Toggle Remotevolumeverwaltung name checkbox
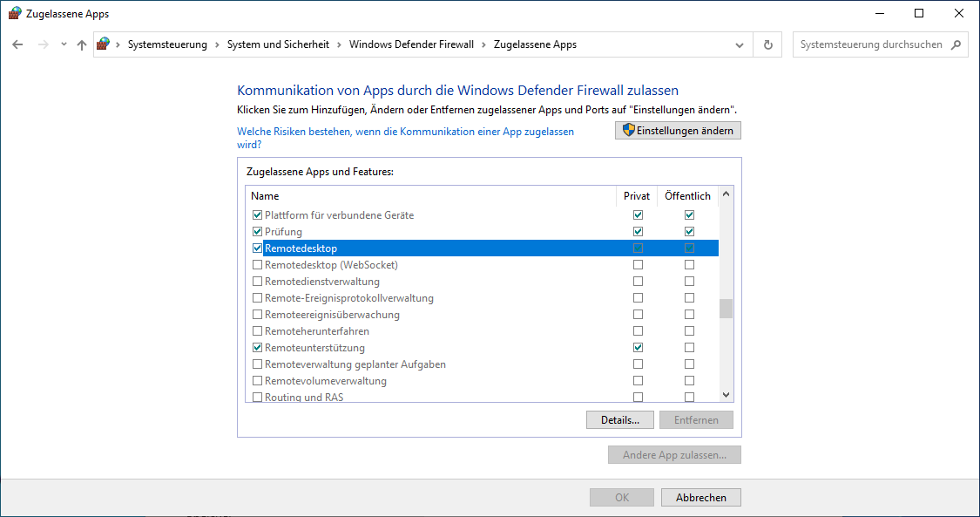 point(257,381)
